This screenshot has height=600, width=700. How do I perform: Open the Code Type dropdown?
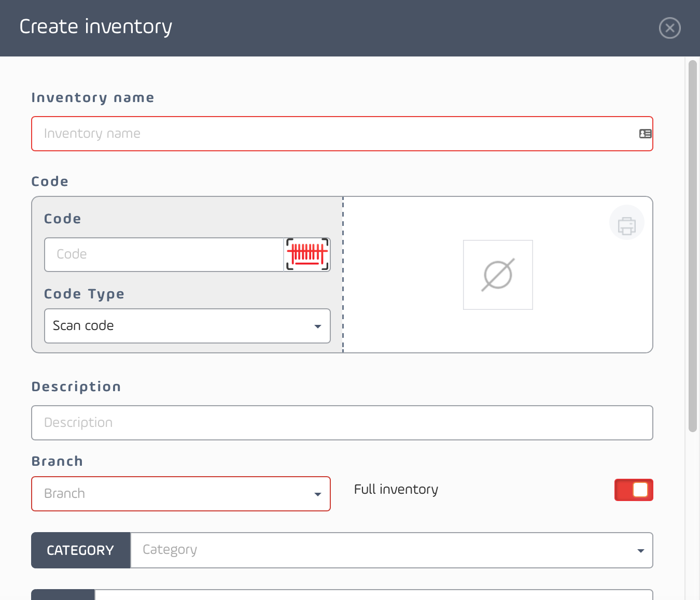(x=187, y=326)
